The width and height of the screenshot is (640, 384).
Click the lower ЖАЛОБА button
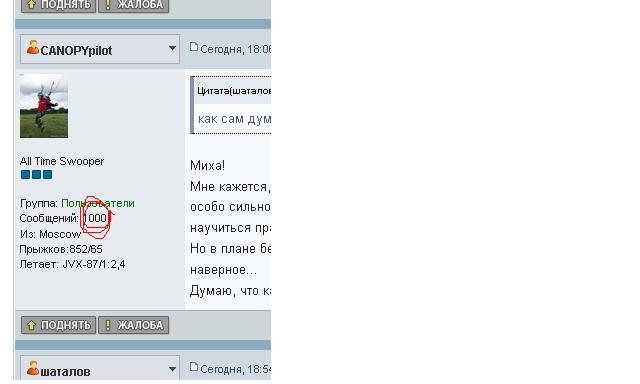pos(133,325)
